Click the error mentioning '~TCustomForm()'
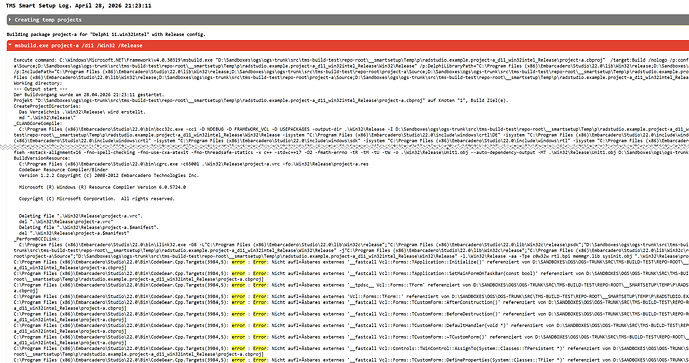Screen dimensions: 689x363 click(351, 337)
